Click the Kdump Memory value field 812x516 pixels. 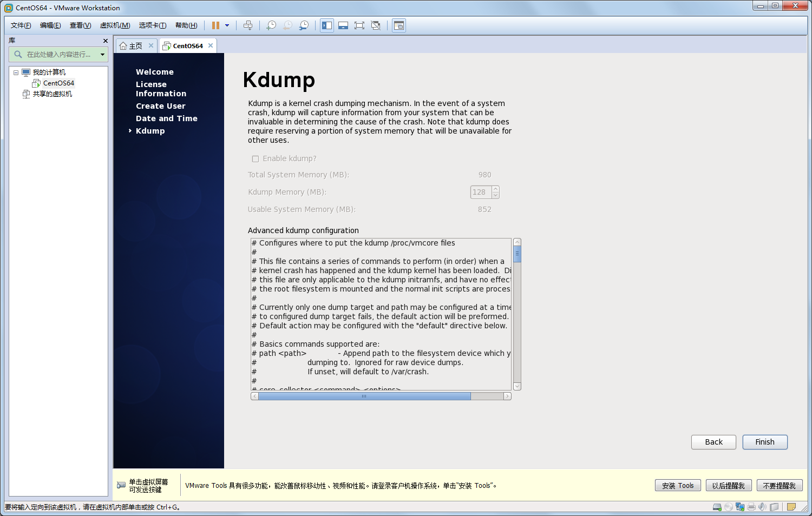tap(481, 192)
